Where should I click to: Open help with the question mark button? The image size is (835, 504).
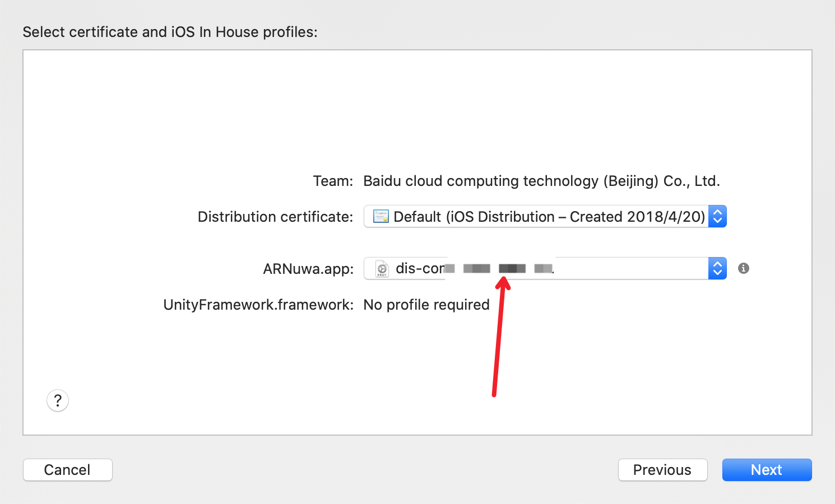[x=58, y=400]
